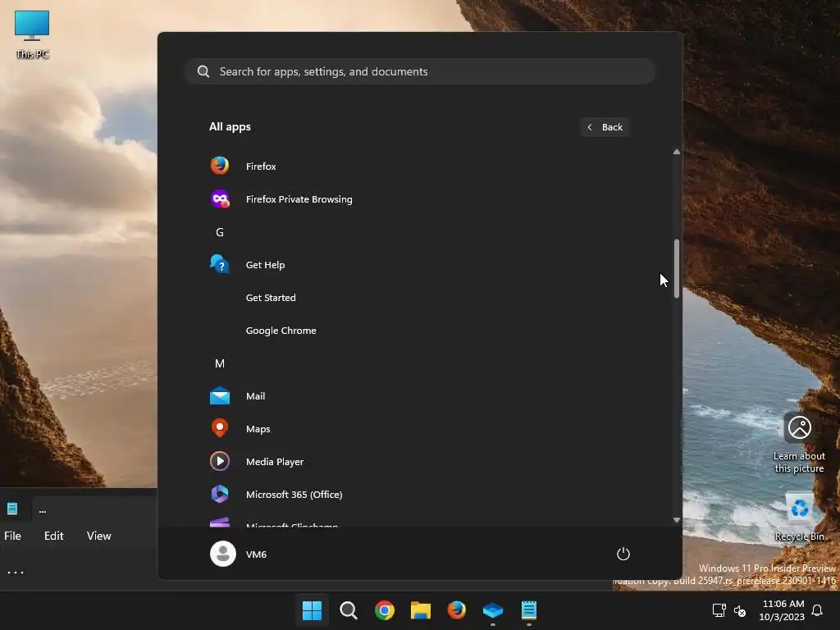This screenshot has width=840, height=630.
Task: Click the scrollbar up arrow in All apps
Action: coord(677,152)
